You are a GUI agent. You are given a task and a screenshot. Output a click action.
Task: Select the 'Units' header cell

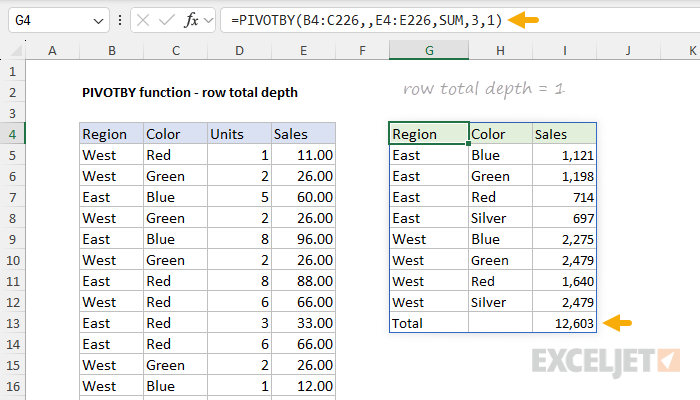click(x=239, y=134)
